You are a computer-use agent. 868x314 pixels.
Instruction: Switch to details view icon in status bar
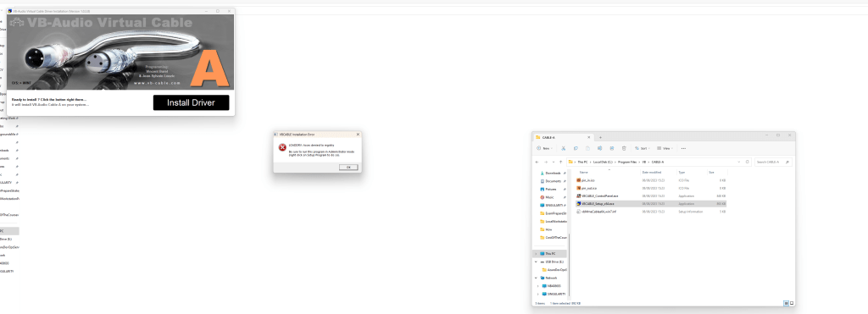point(787,303)
